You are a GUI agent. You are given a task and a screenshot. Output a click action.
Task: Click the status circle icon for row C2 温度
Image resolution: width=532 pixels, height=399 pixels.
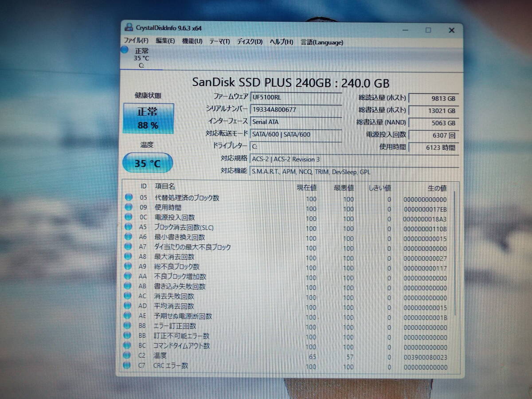click(128, 355)
